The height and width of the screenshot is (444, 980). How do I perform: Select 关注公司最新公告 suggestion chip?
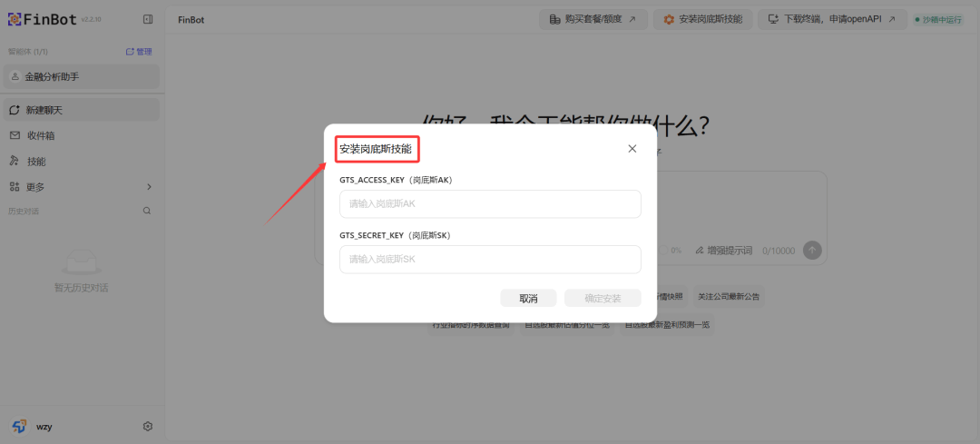pyautogui.click(x=729, y=297)
